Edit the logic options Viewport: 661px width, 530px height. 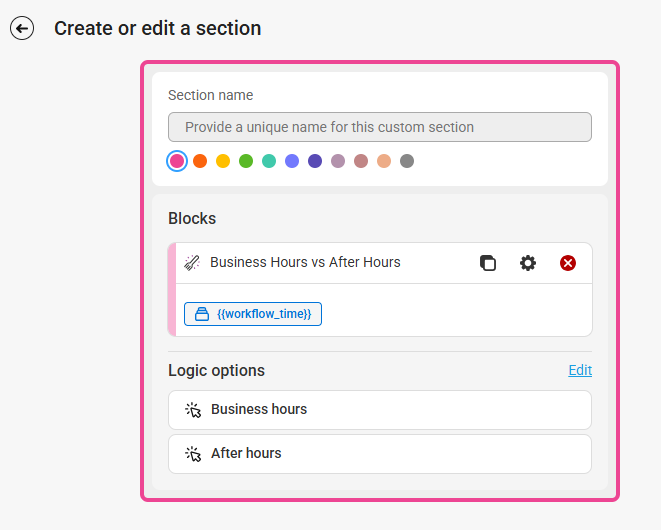[x=580, y=370]
